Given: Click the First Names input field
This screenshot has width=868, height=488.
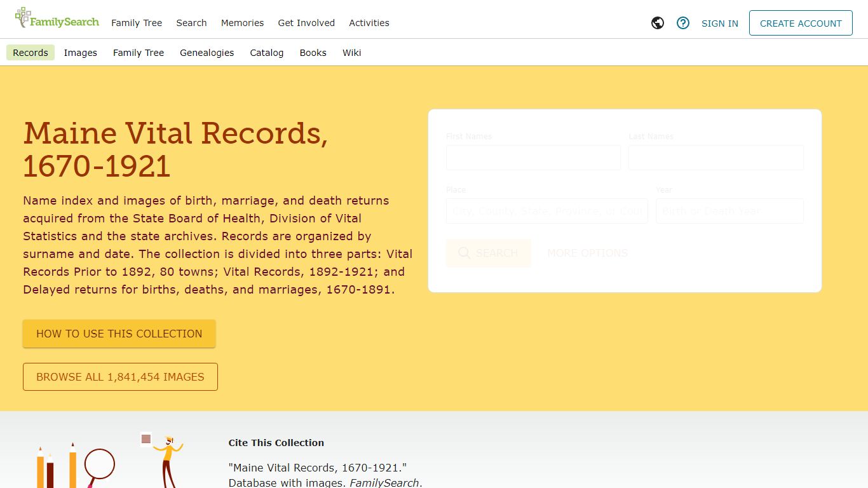Looking at the screenshot, I should point(533,158).
